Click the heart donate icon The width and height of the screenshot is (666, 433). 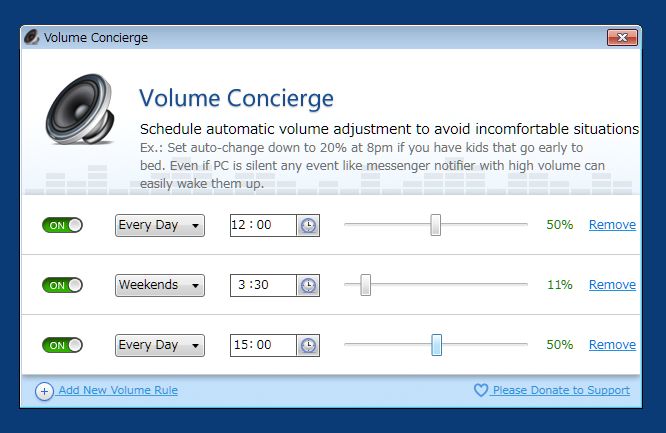(x=481, y=390)
